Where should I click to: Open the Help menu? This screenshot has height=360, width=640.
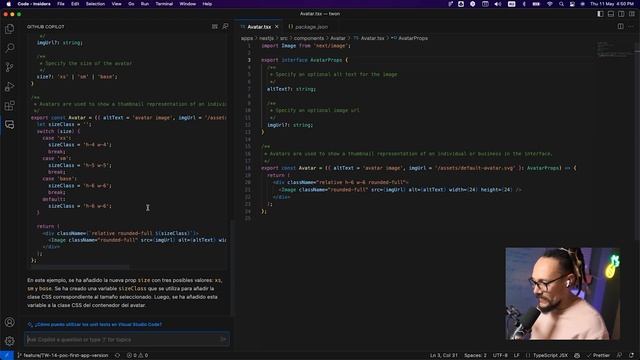click(x=207, y=4)
